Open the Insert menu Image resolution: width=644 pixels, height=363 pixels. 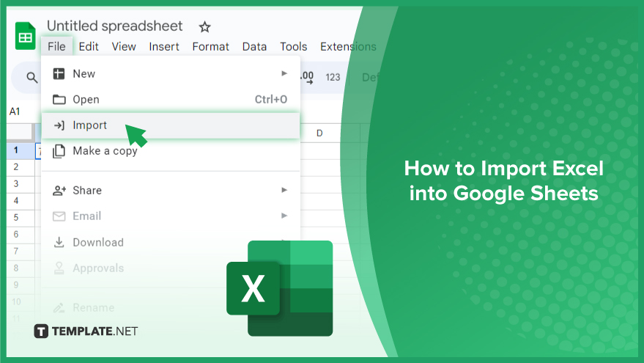point(164,46)
